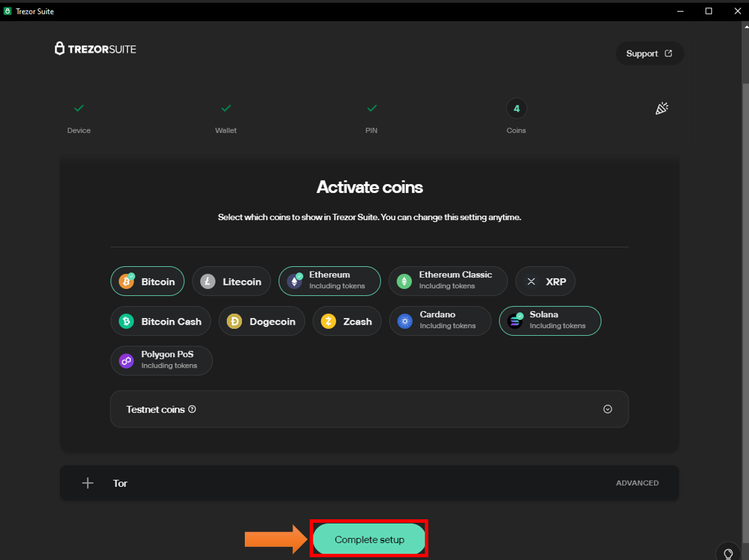Click the PIN step checkmark
The image size is (749, 560).
click(372, 108)
